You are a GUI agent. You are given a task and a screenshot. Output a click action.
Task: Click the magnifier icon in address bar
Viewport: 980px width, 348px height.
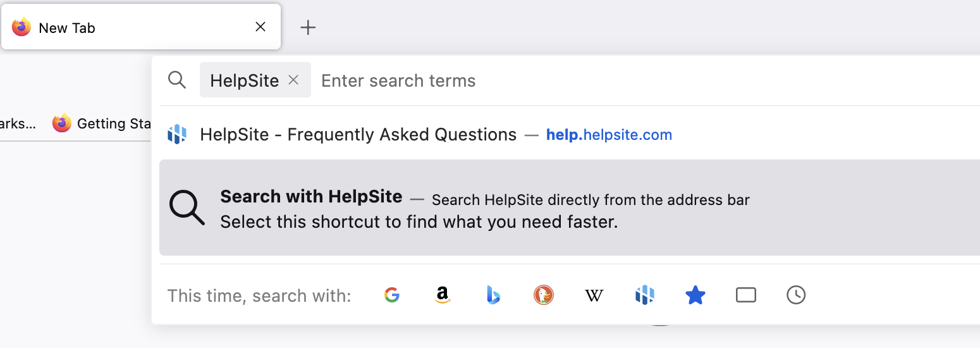(177, 80)
